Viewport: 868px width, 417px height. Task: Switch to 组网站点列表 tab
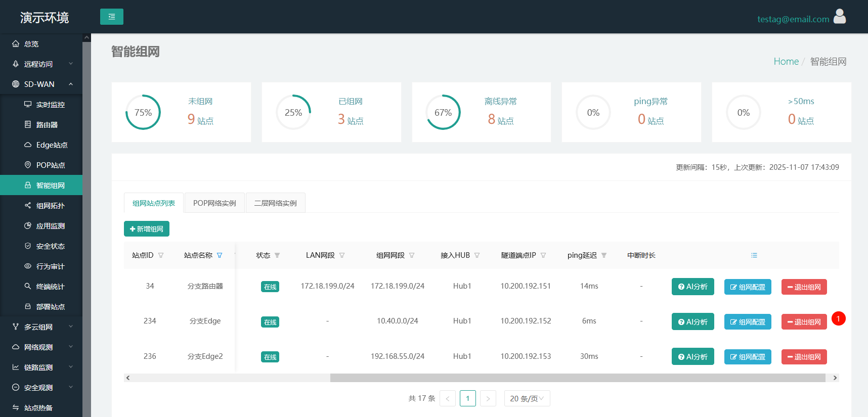pyautogui.click(x=154, y=203)
